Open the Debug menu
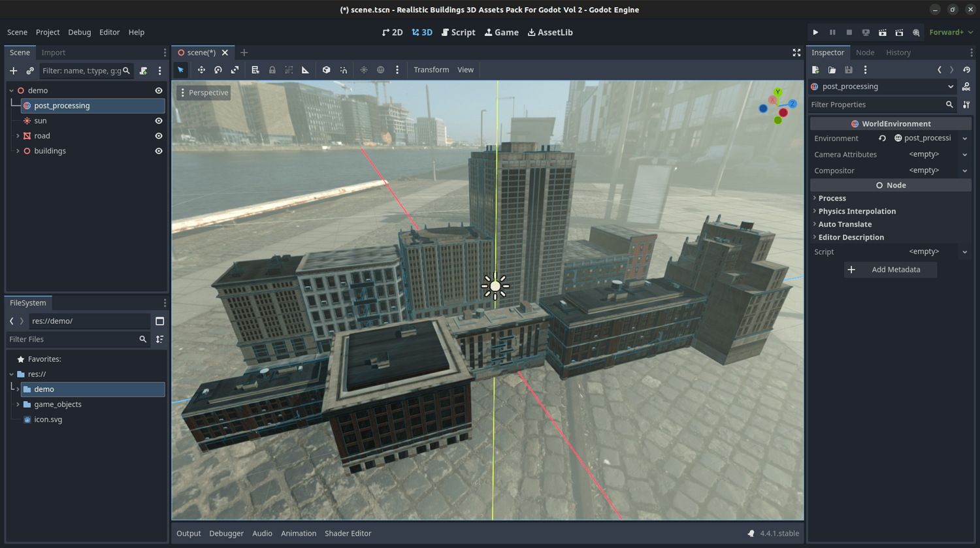This screenshot has width=980, height=548. (x=80, y=32)
